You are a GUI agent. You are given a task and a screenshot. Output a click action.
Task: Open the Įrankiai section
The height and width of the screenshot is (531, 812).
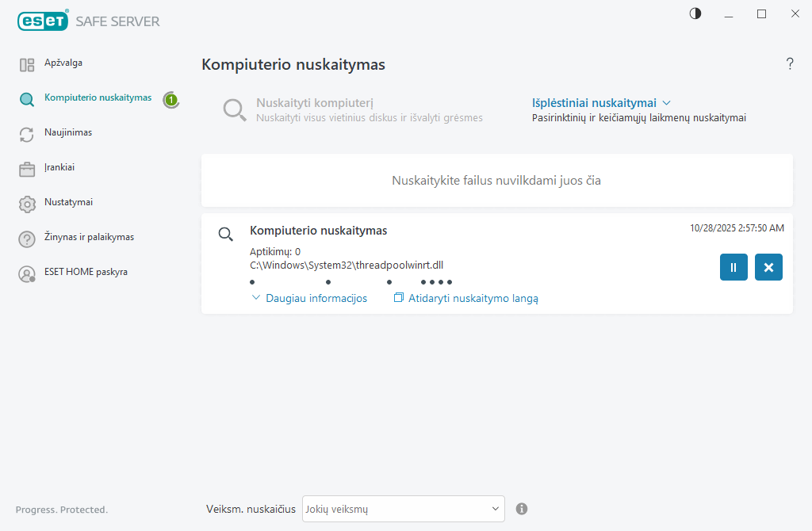(x=59, y=167)
